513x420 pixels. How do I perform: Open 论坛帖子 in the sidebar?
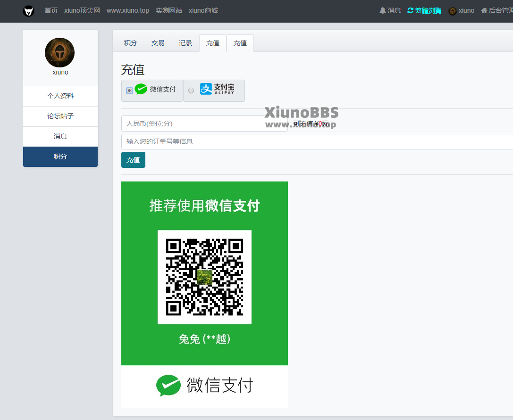pos(60,116)
